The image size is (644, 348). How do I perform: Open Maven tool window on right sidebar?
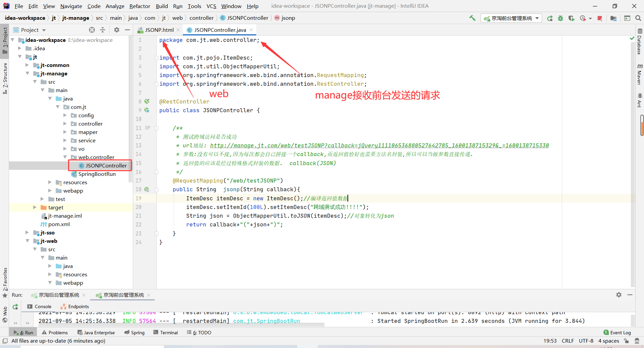[x=639, y=74]
